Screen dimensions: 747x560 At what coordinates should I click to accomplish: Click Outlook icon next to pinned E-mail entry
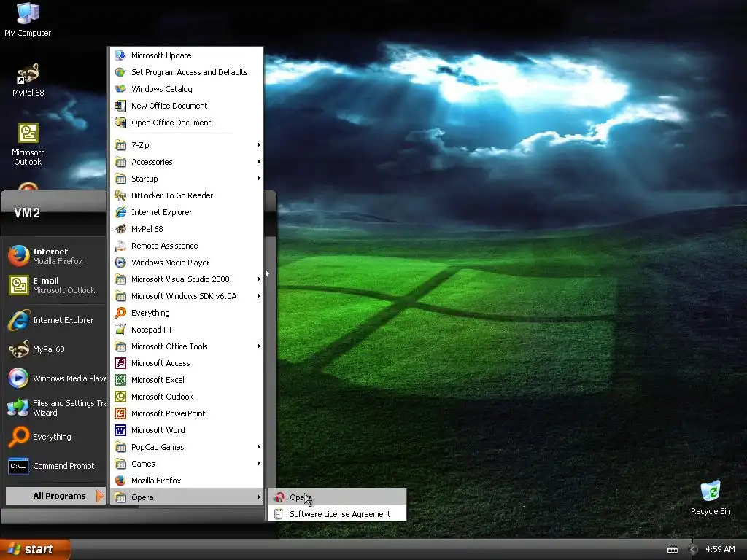tap(18, 285)
